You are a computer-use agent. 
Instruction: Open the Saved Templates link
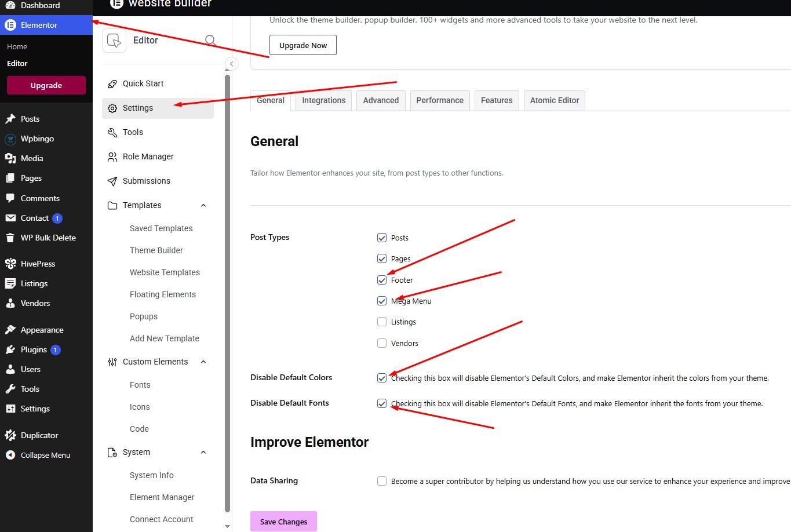tap(161, 228)
